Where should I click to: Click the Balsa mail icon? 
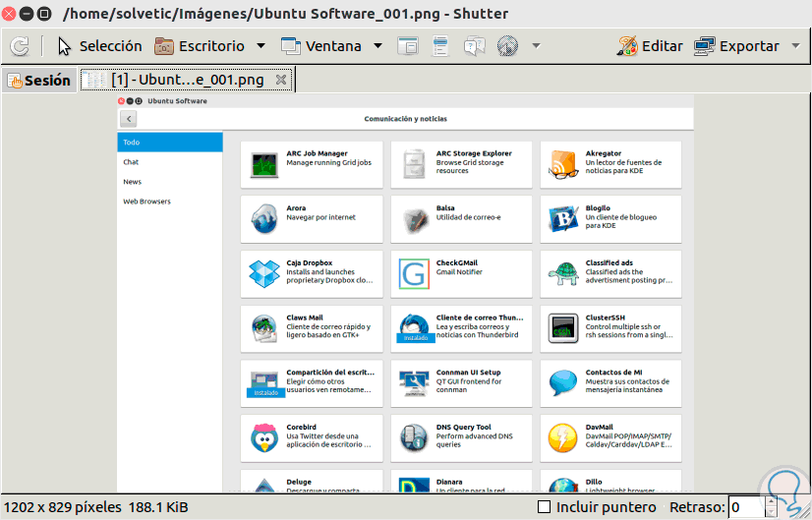pos(414,219)
